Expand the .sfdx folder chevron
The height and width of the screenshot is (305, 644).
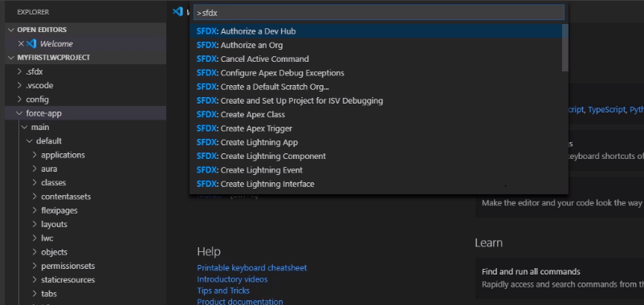coord(19,71)
